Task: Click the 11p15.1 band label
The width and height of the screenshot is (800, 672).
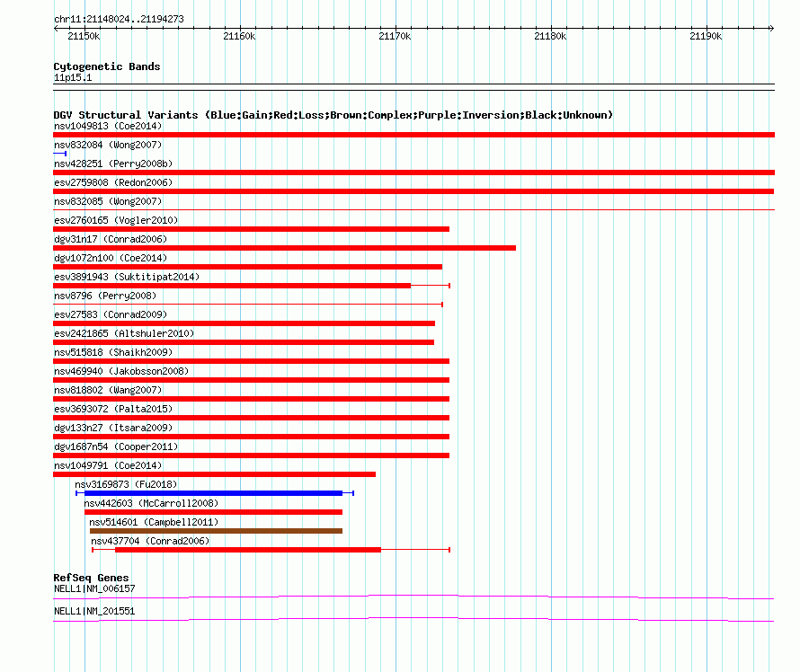Action: pyautogui.click(x=73, y=77)
